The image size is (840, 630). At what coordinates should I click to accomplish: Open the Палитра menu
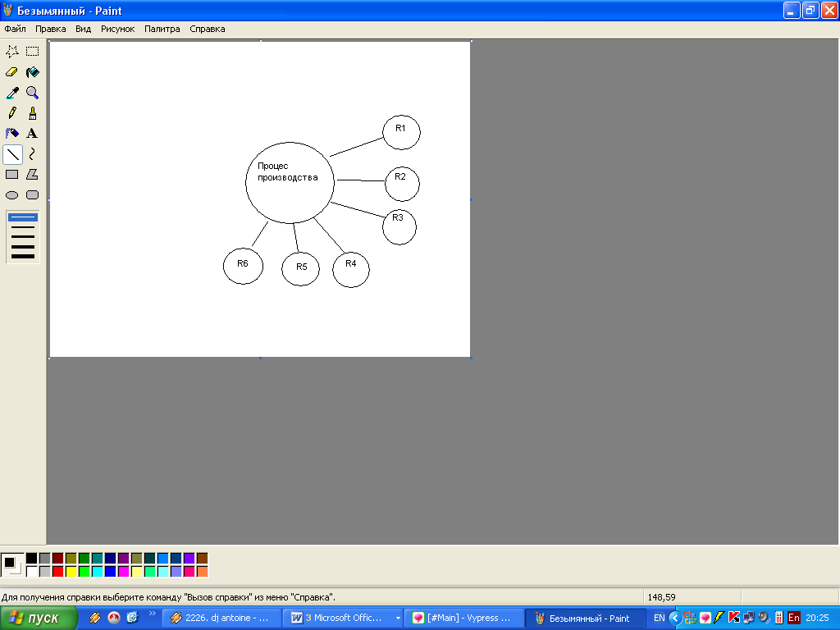(162, 29)
